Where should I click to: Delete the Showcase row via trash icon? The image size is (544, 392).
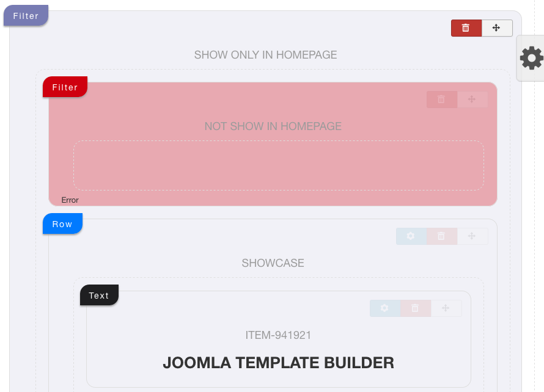[442, 236]
